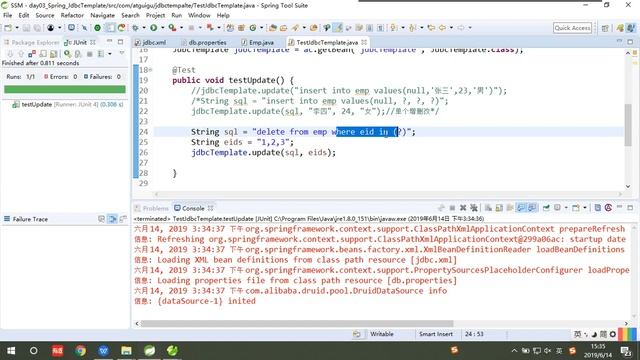The height and width of the screenshot is (360, 640).
Task: Open the Debug configurations dropdown arrow
Action: (144, 28)
